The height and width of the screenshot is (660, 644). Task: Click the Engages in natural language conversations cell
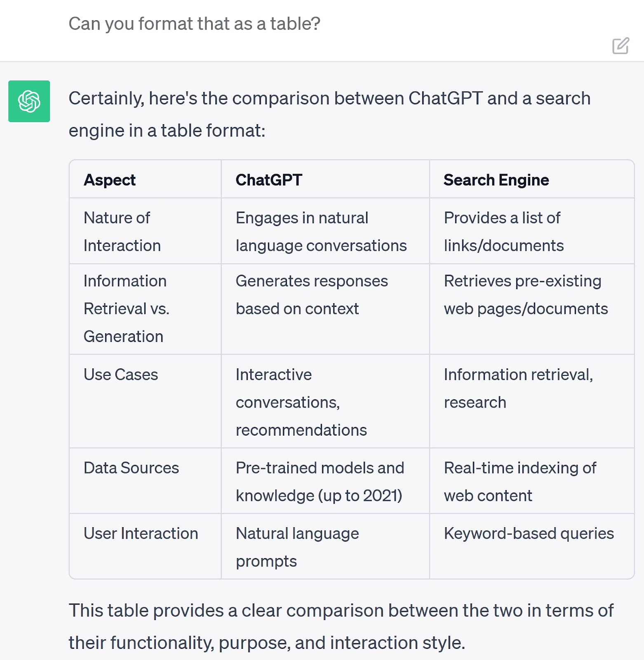click(321, 231)
